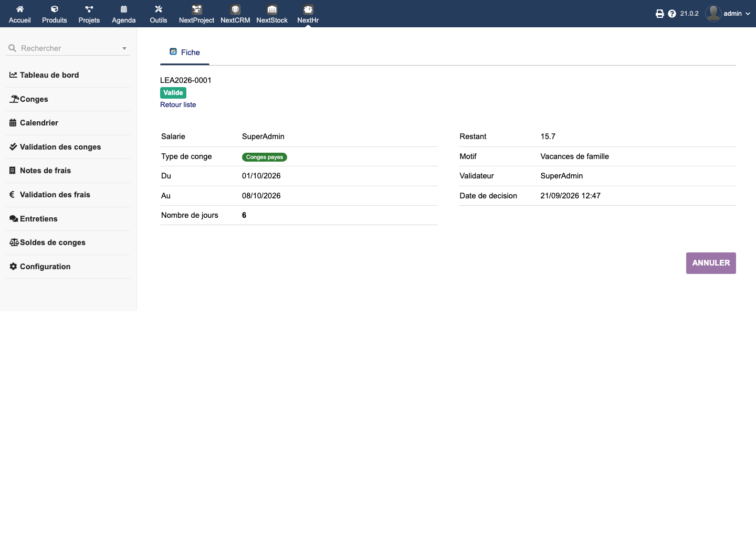Open the Outils tools icon
756x551 pixels.
[159, 9]
